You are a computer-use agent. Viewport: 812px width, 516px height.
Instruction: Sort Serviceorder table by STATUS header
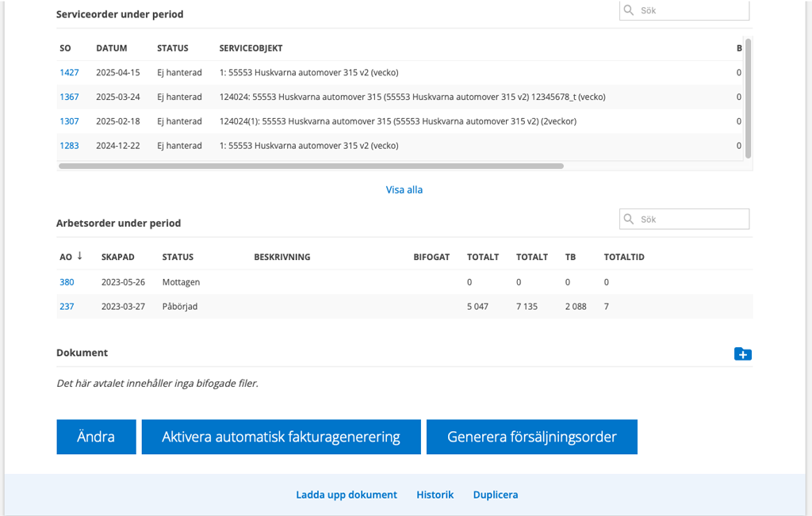tap(172, 48)
